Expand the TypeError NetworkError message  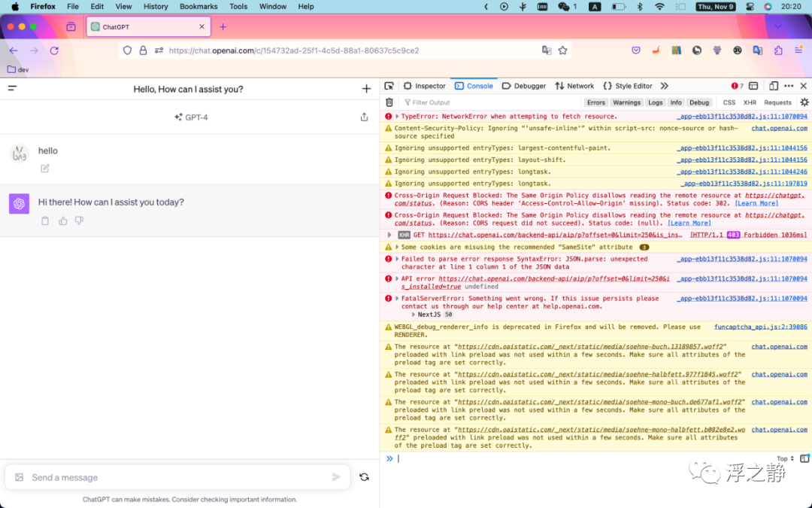(x=397, y=117)
